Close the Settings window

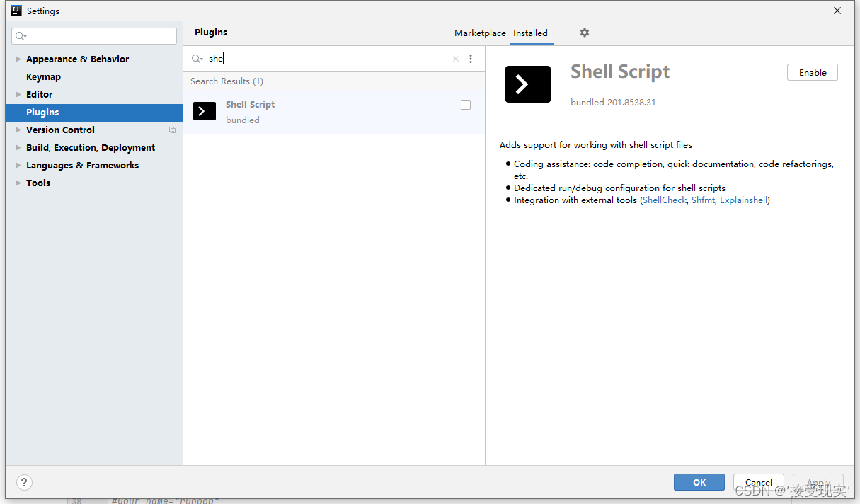(837, 11)
